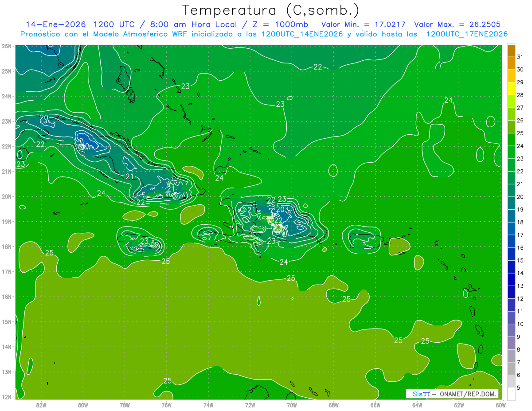
Task: Click the longitude axis label "64W"
Action: (x=417, y=404)
